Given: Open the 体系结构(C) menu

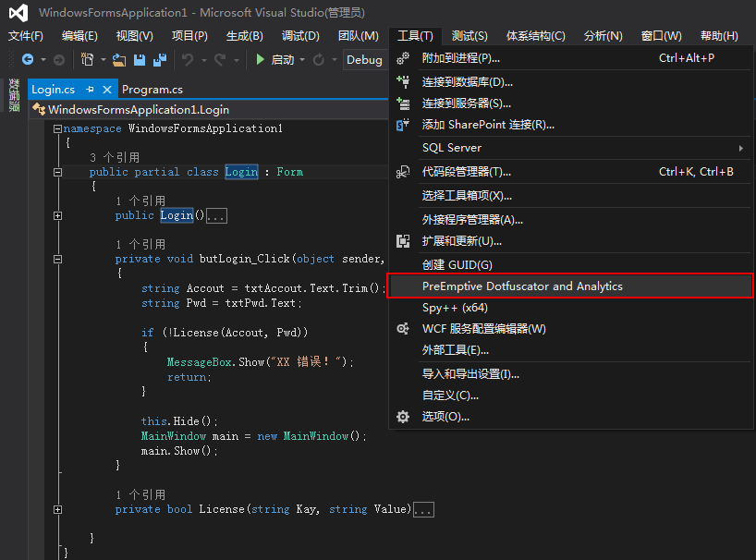Looking at the screenshot, I should [x=536, y=36].
